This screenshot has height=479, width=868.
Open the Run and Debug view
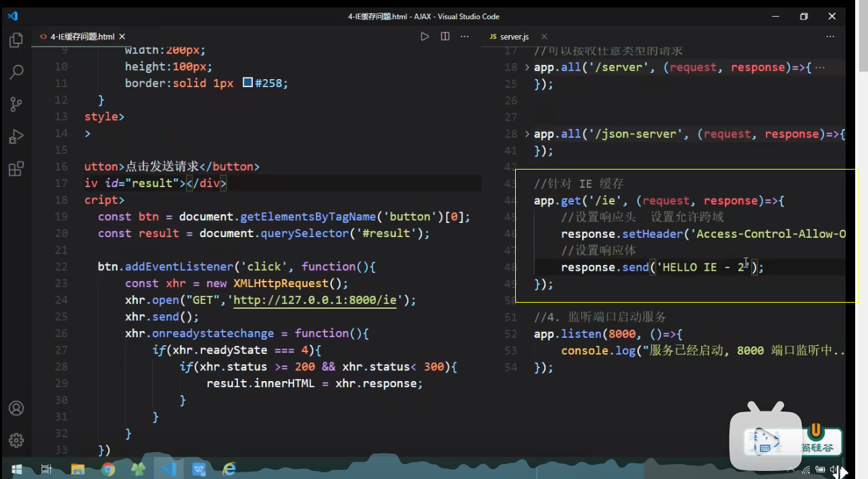click(x=16, y=136)
